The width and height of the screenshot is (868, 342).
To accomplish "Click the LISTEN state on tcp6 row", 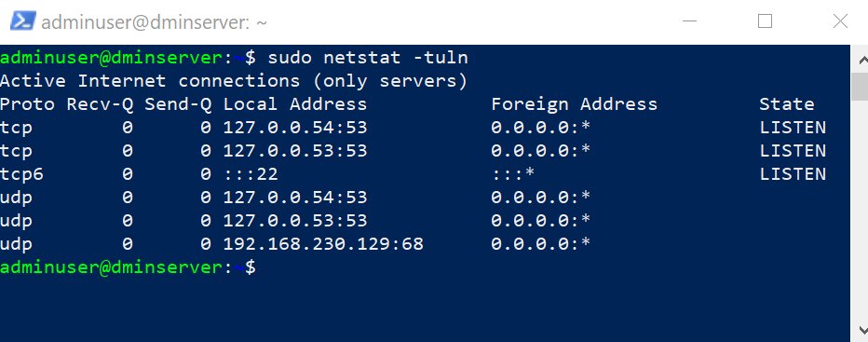I will pyautogui.click(x=793, y=174).
